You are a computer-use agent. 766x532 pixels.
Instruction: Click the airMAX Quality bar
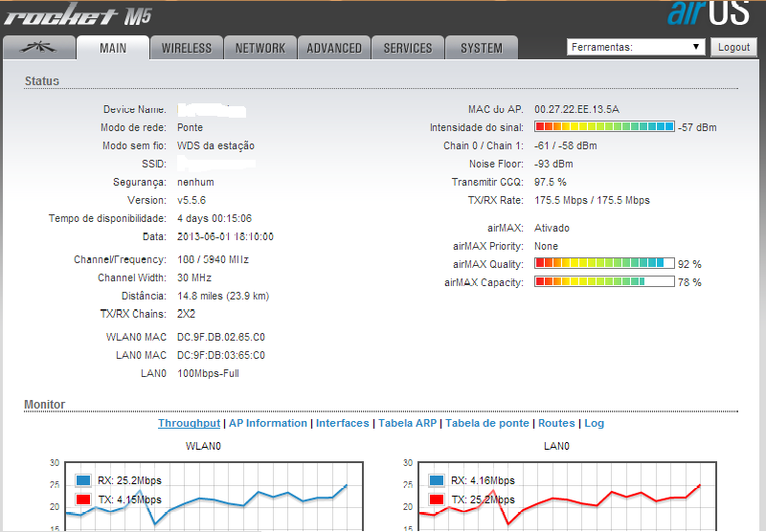[x=603, y=263]
